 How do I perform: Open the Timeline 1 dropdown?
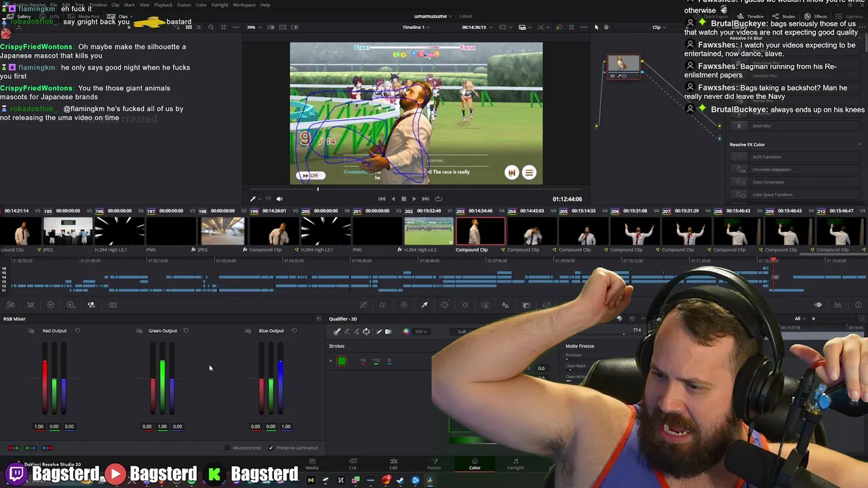click(x=416, y=27)
